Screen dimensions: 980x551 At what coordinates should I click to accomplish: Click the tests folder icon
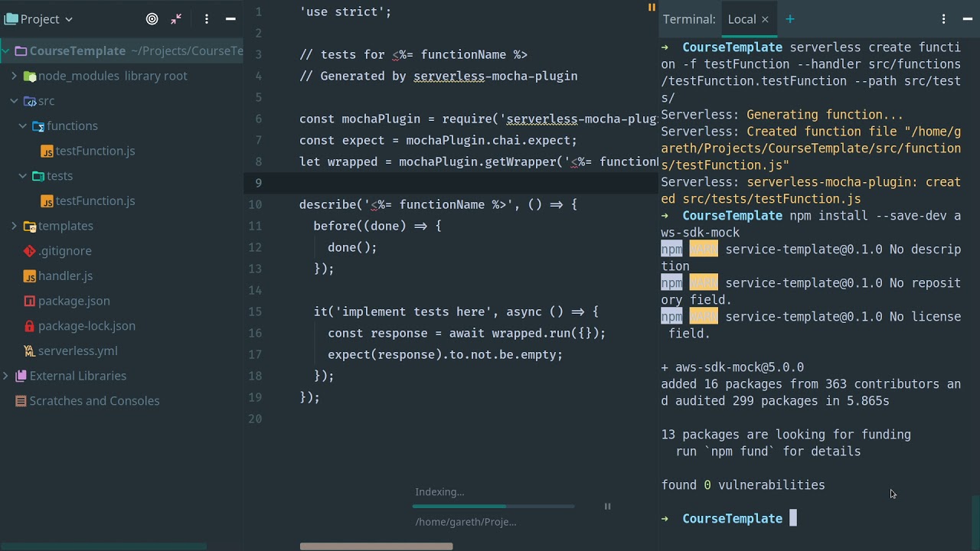tap(38, 176)
